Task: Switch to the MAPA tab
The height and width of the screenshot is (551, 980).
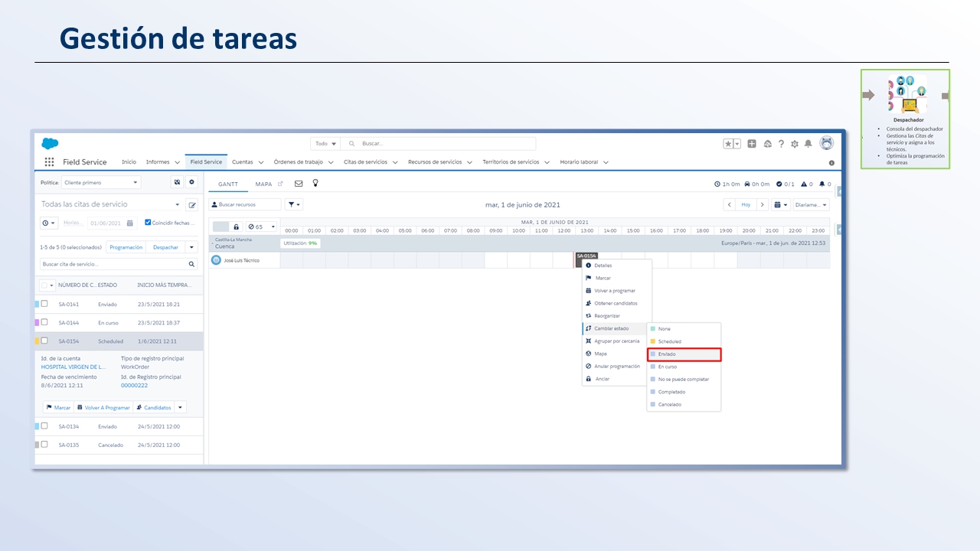Action: [263, 184]
